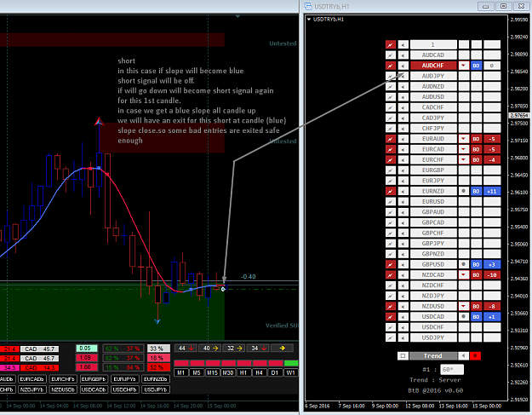The image size is (532, 415).
Task: Open the red down-arrow dropdown for EURAUD
Action: tap(463, 139)
